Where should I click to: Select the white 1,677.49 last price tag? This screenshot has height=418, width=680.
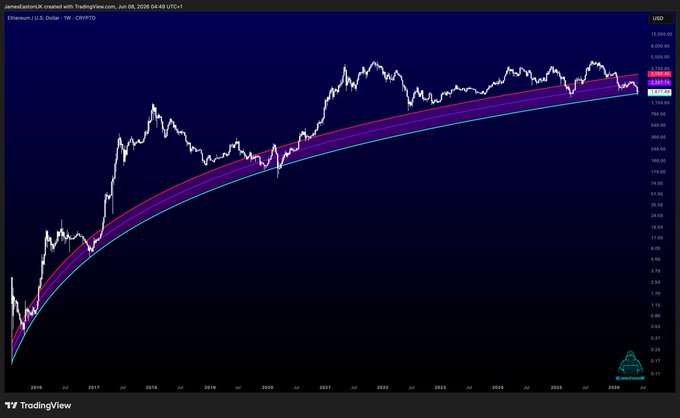(x=660, y=92)
